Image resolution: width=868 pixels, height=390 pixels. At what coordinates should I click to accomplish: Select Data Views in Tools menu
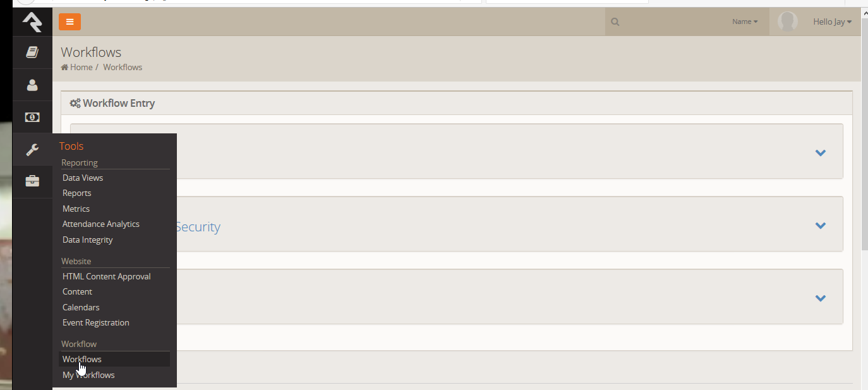83,178
